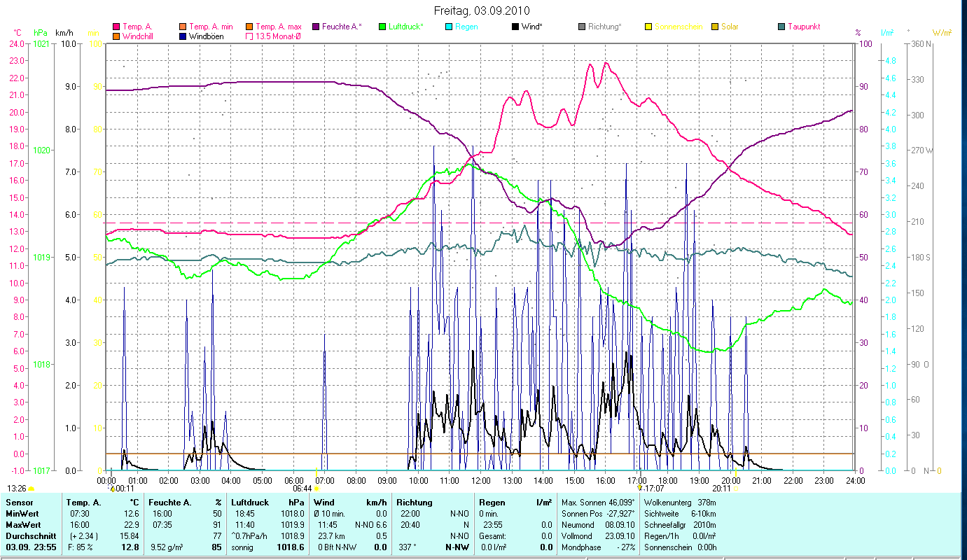The image size is (967, 560).
Task: Click the sunset sun icon at 20:11
Action: [x=735, y=489]
